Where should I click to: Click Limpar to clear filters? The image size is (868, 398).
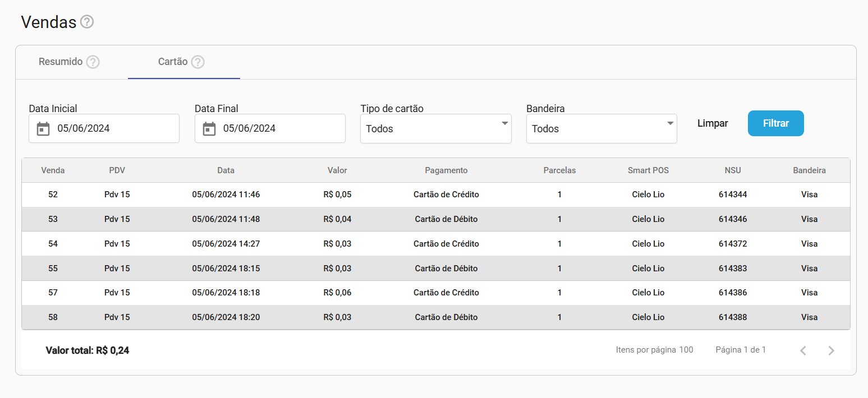[713, 123]
